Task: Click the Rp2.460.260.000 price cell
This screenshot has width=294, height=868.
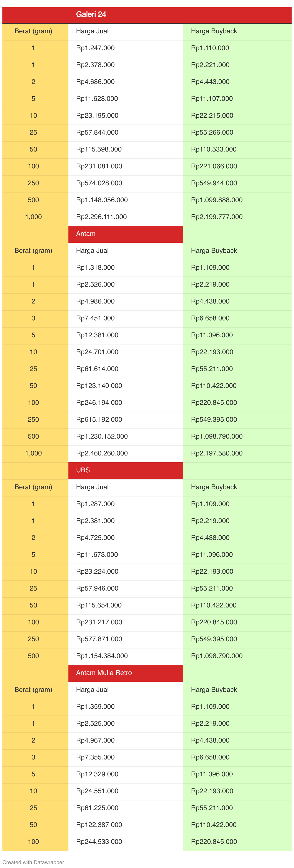Action: (x=102, y=453)
